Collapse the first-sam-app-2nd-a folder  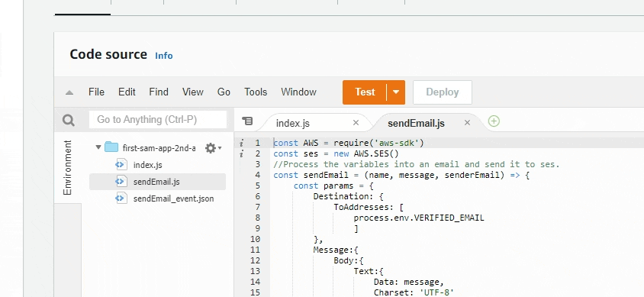tap(98, 147)
